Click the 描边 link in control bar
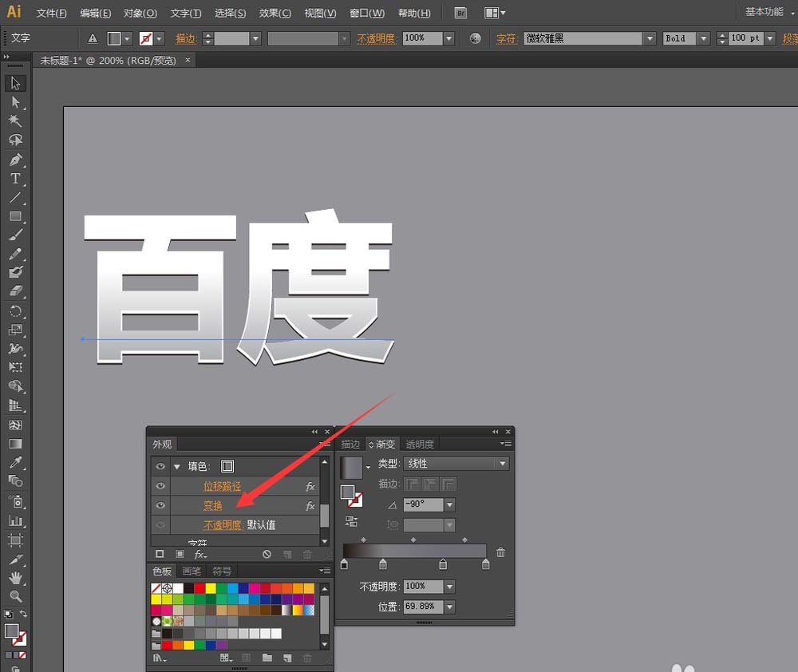This screenshot has width=798, height=672. 186,38
